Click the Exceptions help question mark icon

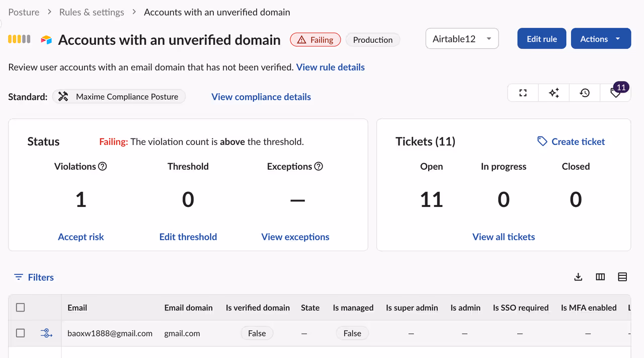click(x=318, y=166)
